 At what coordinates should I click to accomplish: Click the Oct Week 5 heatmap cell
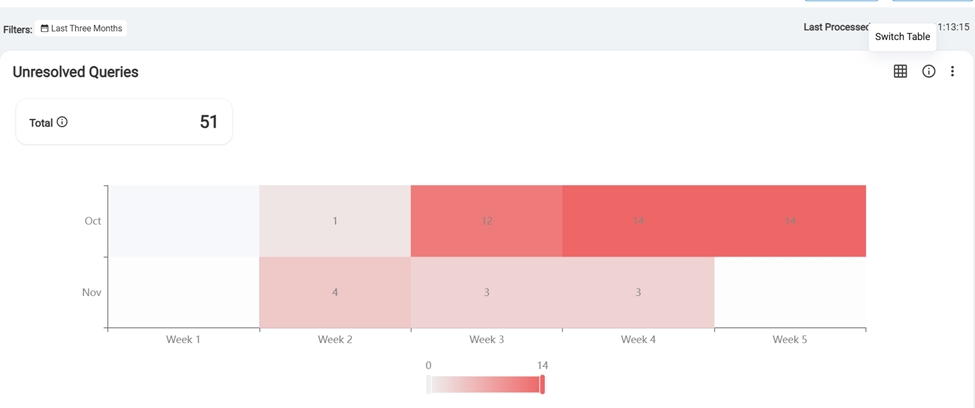790,221
